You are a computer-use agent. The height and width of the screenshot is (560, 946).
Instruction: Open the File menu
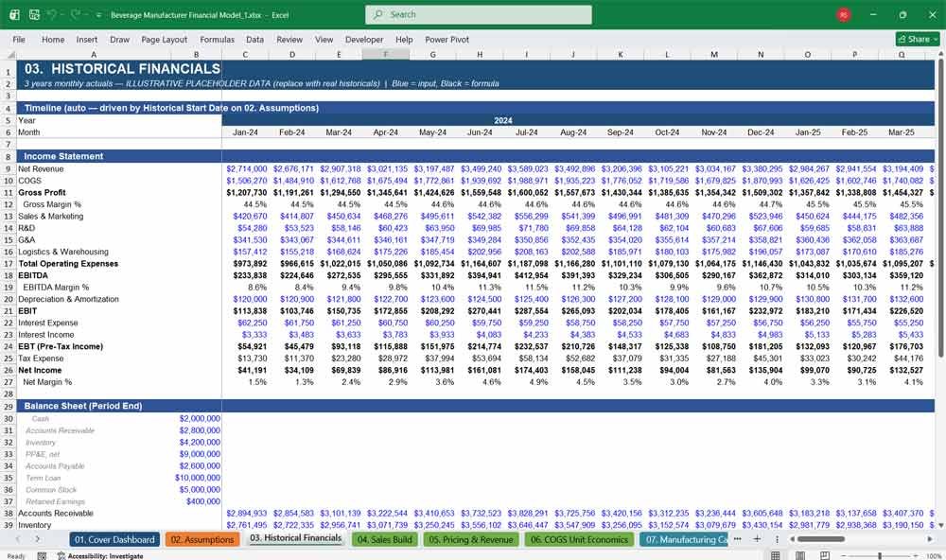(19, 39)
